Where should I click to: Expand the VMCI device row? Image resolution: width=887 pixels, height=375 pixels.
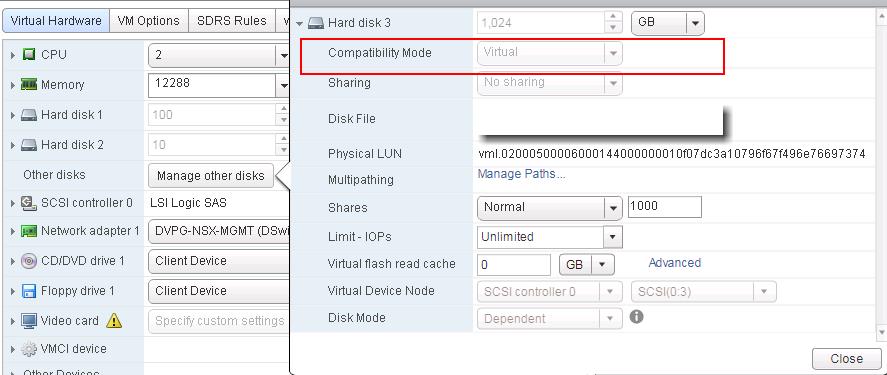pos(13,349)
